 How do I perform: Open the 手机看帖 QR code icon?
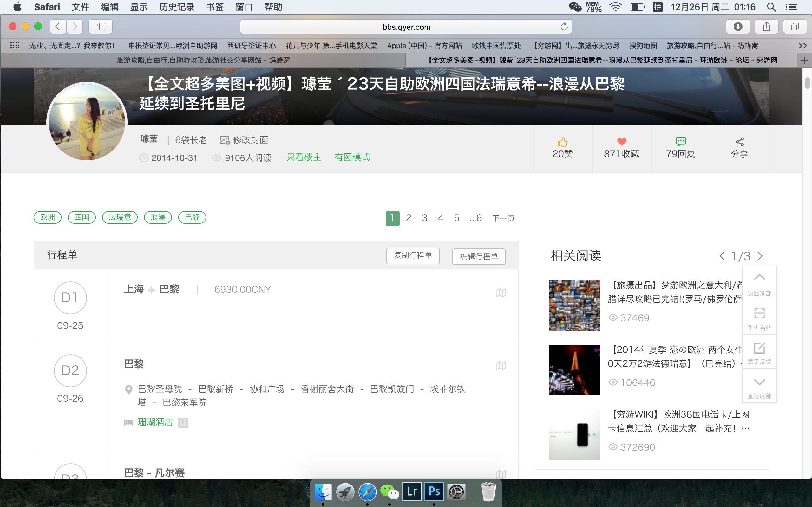[759, 313]
